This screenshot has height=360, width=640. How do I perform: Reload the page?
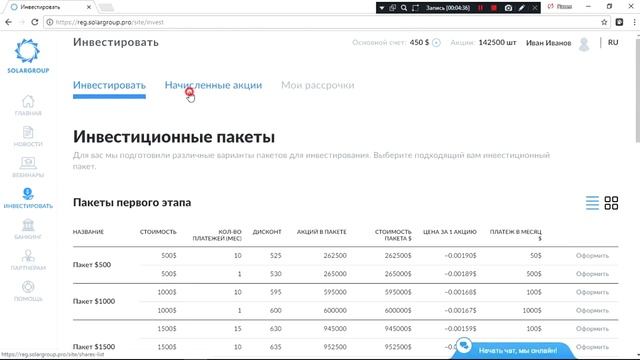[35, 22]
